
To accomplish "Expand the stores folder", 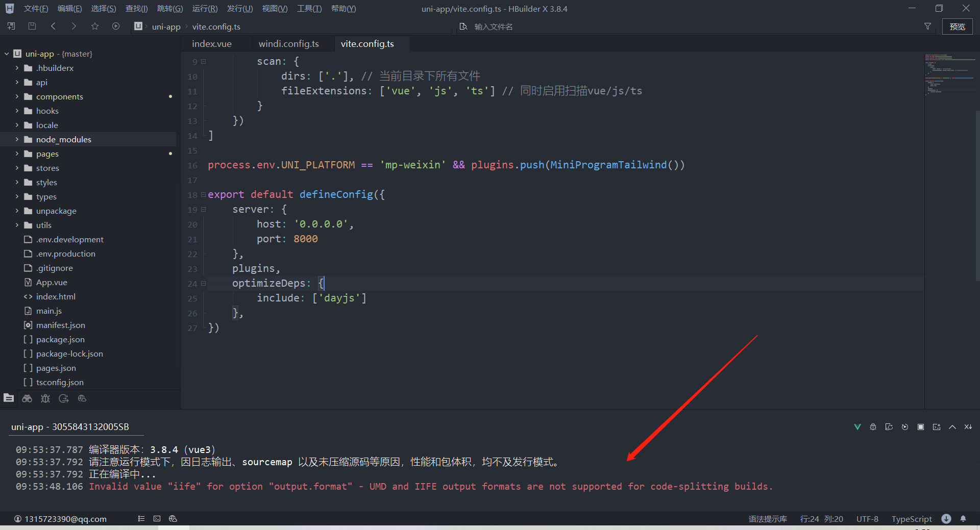I will pyautogui.click(x=17, y=168).
